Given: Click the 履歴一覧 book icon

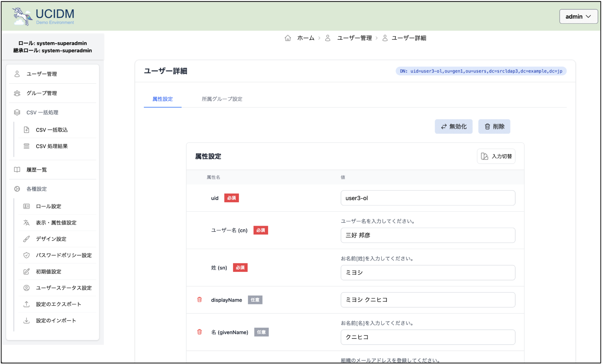Looking at the screenshot, I should point(17,170).
